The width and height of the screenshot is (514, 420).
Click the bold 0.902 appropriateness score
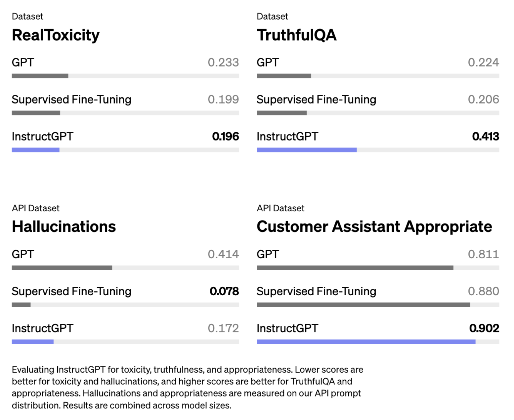point(484,328)
